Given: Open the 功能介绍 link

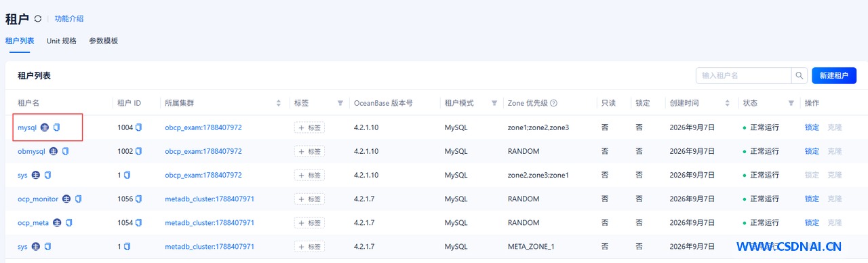Looking at the screenshot, I should coord(69,19).
